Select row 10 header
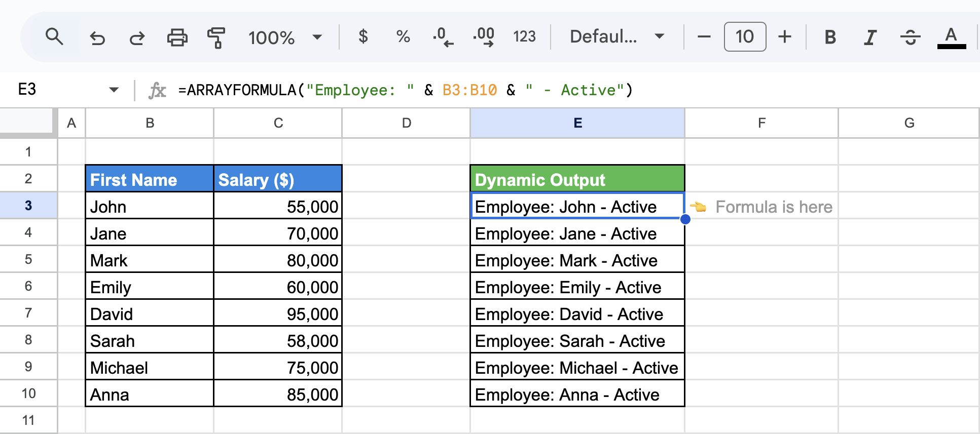Screen dimensions: 980x434 pyautogui.click(x=28, y=393)
